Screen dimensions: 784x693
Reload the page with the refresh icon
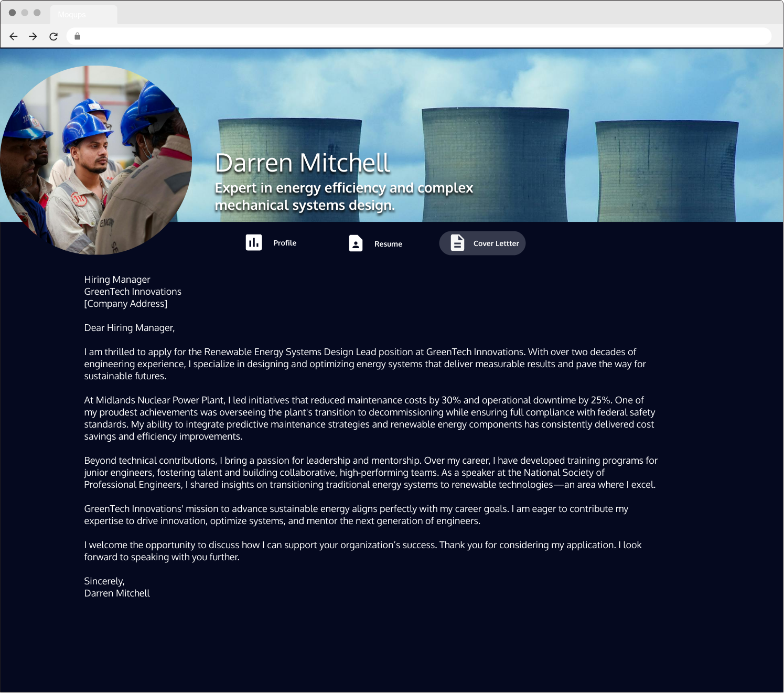[53, 36]
